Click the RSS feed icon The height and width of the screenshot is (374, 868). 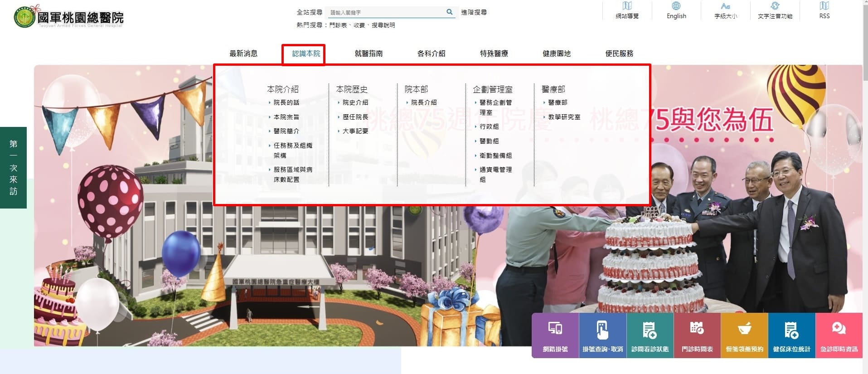tap(824, 10)
